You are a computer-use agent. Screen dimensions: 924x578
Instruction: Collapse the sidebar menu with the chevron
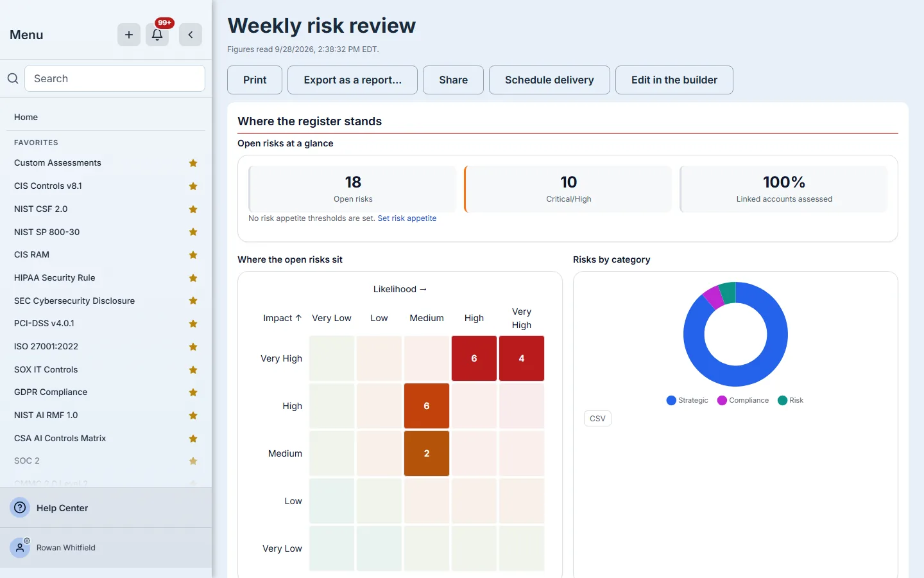191,35
